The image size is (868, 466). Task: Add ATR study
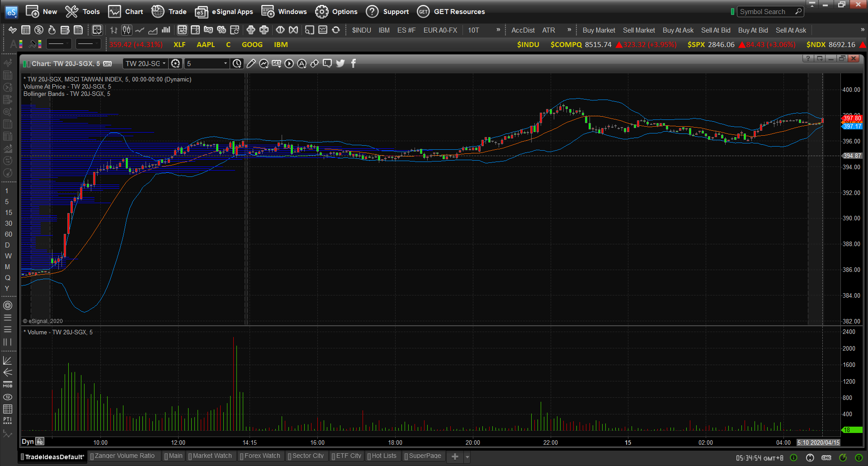[x=549, y=30]
